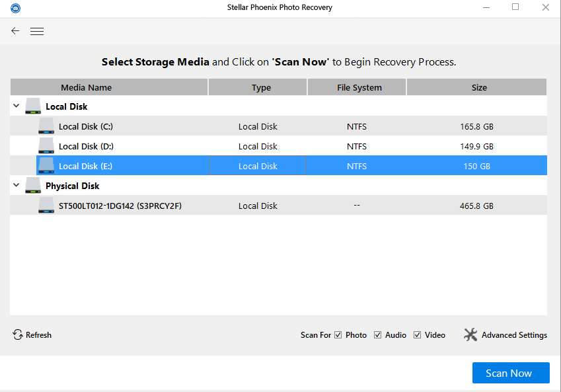The image size is (561, 392).
Task: Click the Refresh label
Action: [x=38, y=335]
